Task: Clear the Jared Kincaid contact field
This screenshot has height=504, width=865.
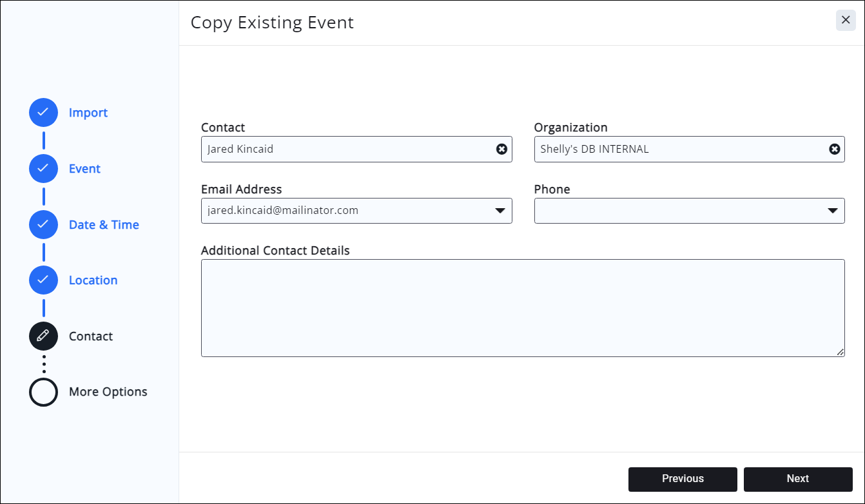Action: coord(501,149)
